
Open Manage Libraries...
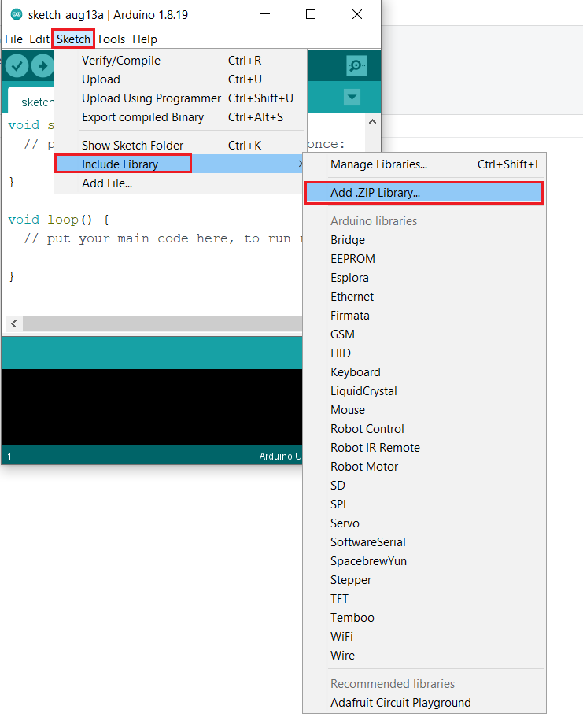point(424,164)
